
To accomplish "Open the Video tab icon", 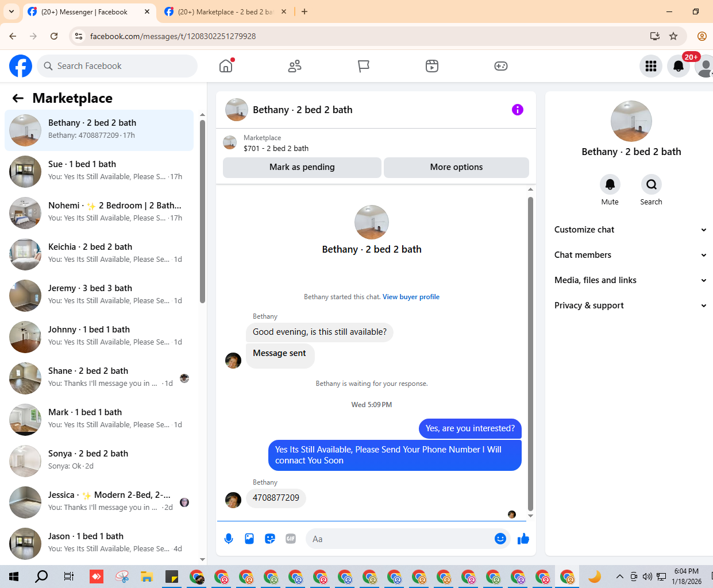I will [x=432, y=66].
